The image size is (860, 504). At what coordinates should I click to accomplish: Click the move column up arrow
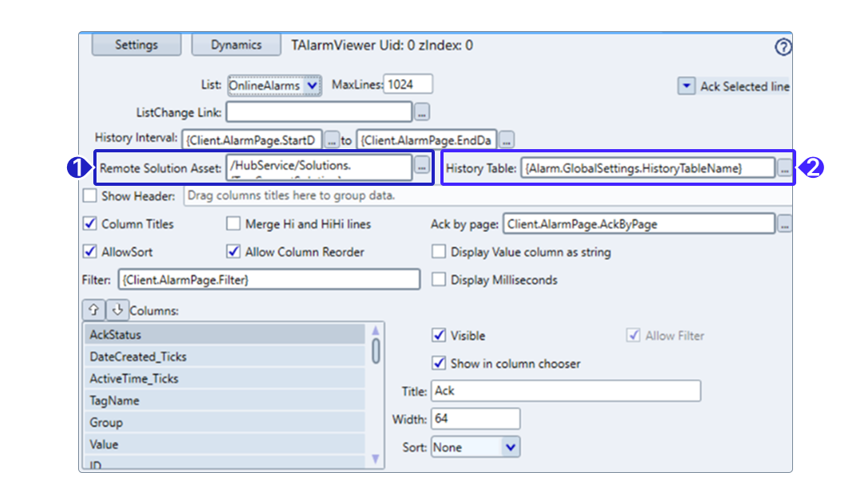point(93,309)
